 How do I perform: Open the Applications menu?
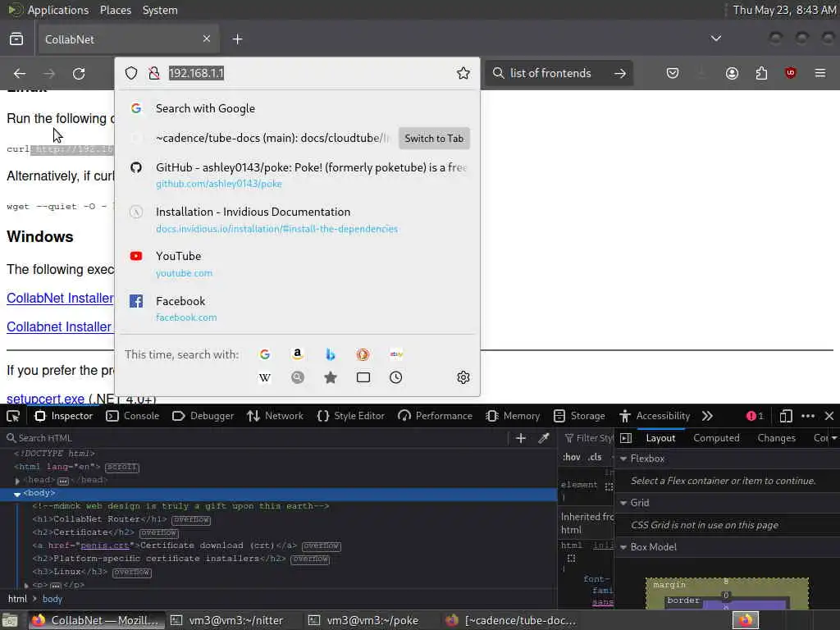58,10
